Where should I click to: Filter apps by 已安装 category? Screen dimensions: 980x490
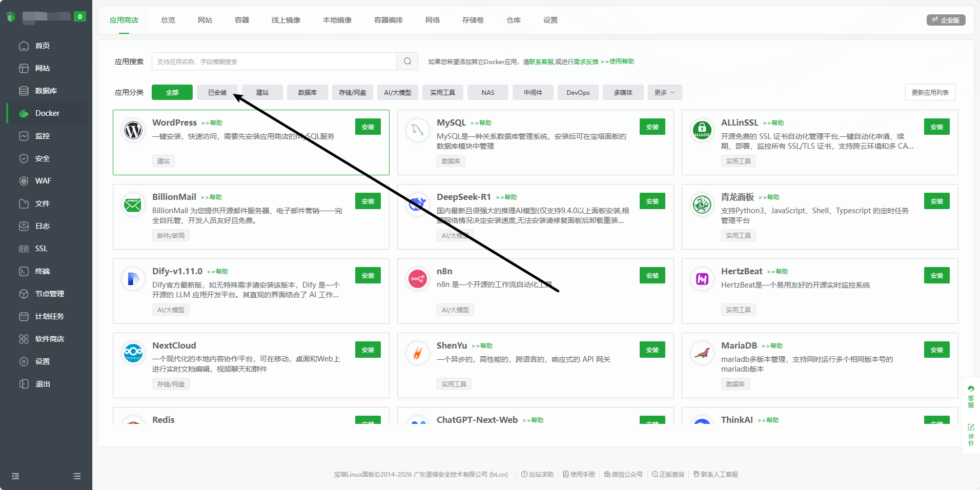[x=217, y=92]
